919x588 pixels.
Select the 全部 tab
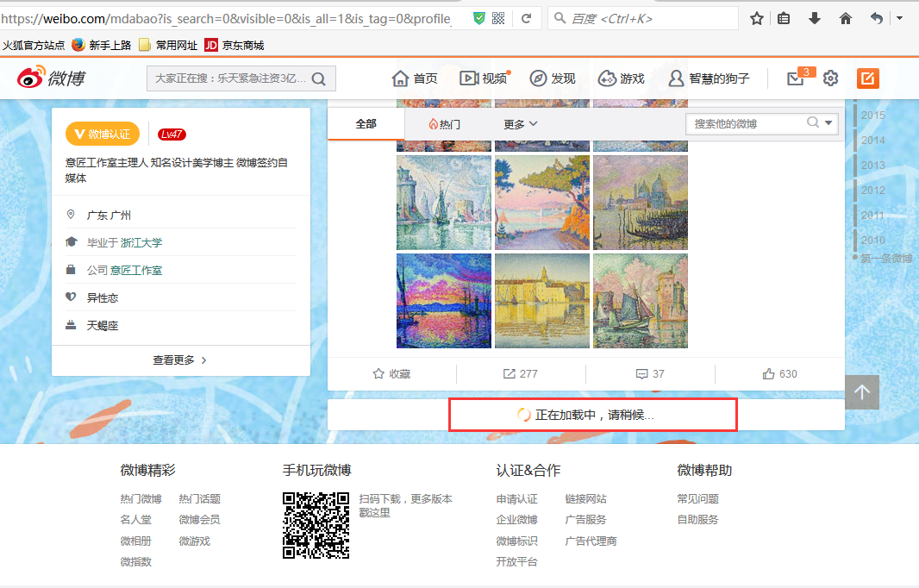click(366, 123)
